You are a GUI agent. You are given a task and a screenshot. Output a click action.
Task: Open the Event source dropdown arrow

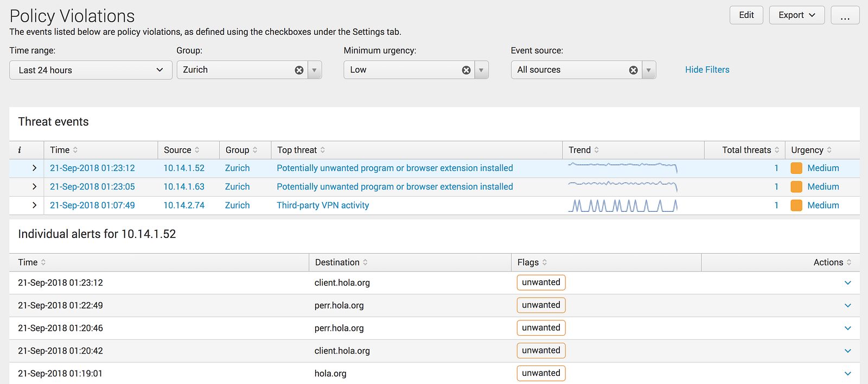(649, 70)
